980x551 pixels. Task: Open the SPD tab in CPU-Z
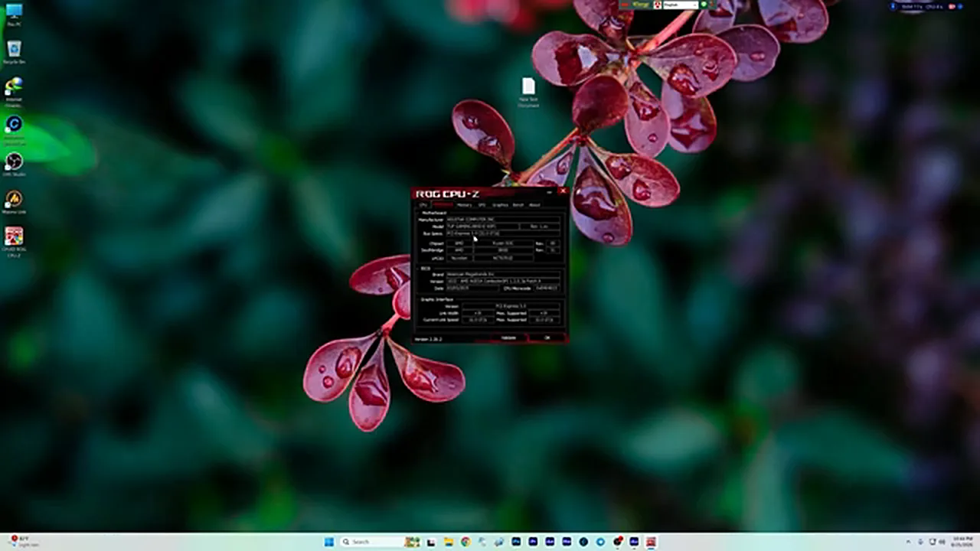click(x=482, y=205)
